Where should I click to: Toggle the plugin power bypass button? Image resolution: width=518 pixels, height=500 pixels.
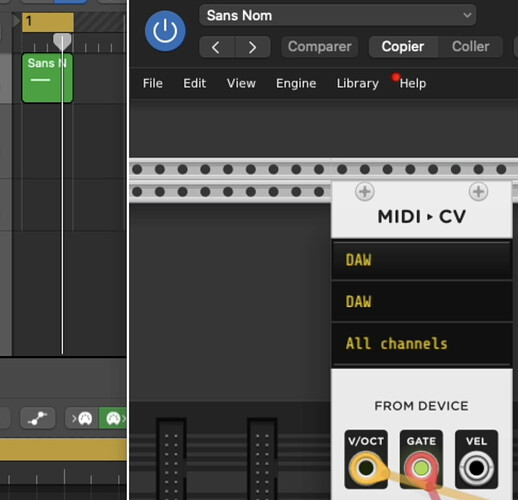click(165, 31)
